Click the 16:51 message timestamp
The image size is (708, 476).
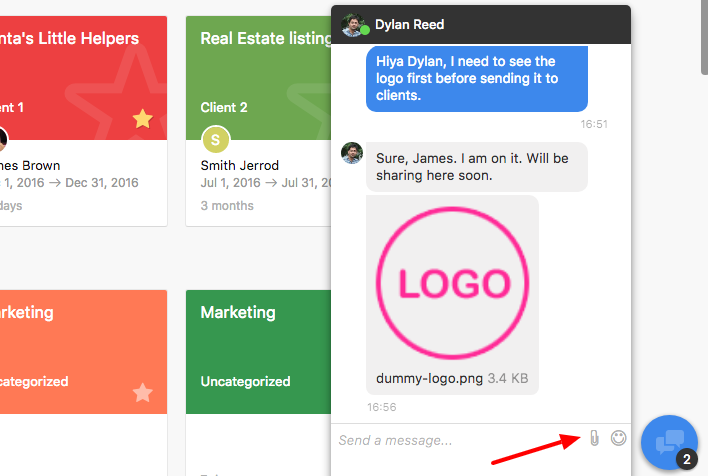click(594, 124)
